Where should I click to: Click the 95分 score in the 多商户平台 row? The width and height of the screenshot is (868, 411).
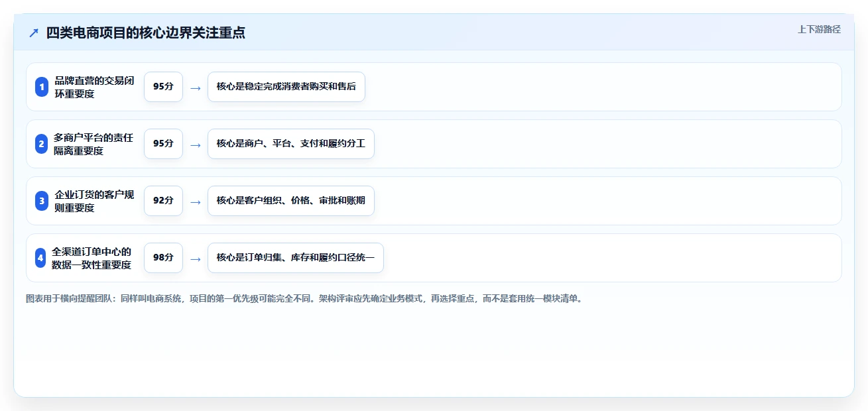click(x=163, y=144)
